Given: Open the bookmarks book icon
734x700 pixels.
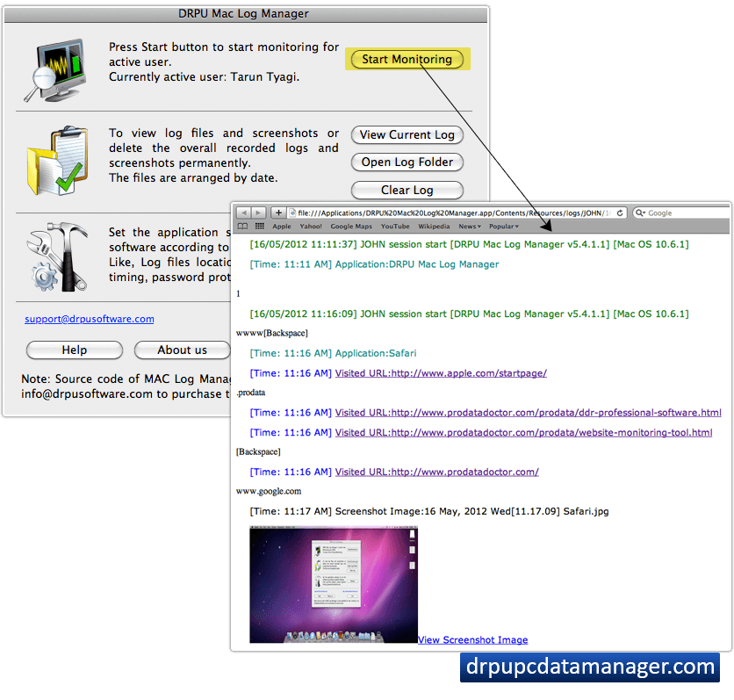Looking at the screenshot, I should (242, 227).
